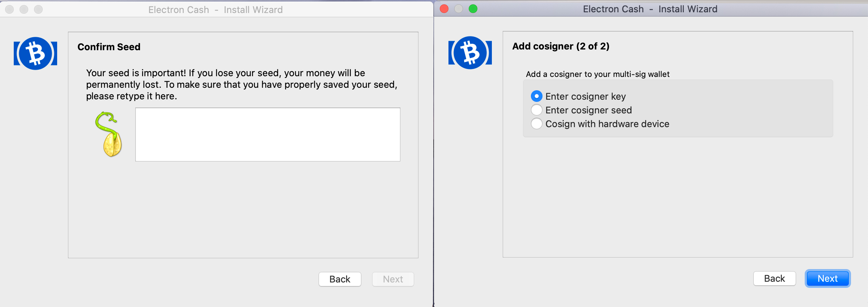868x307 pixels.
Task: Click the Bitcoin Cash logo beside Add cosigner
Action: (x=470, y=53)
